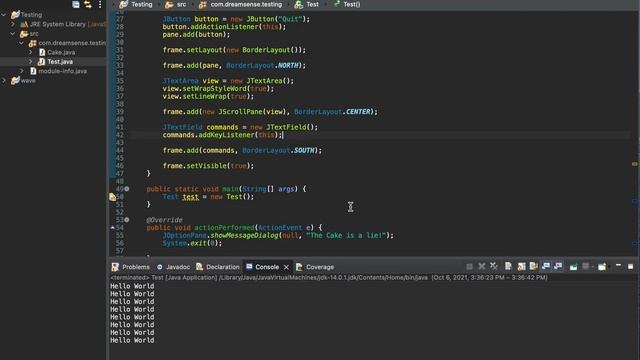The height and width of the screenshot is (360, 640).
Task: Click the package icon beside com.dreamsense.testing
Action: click(x=33, y=43)
